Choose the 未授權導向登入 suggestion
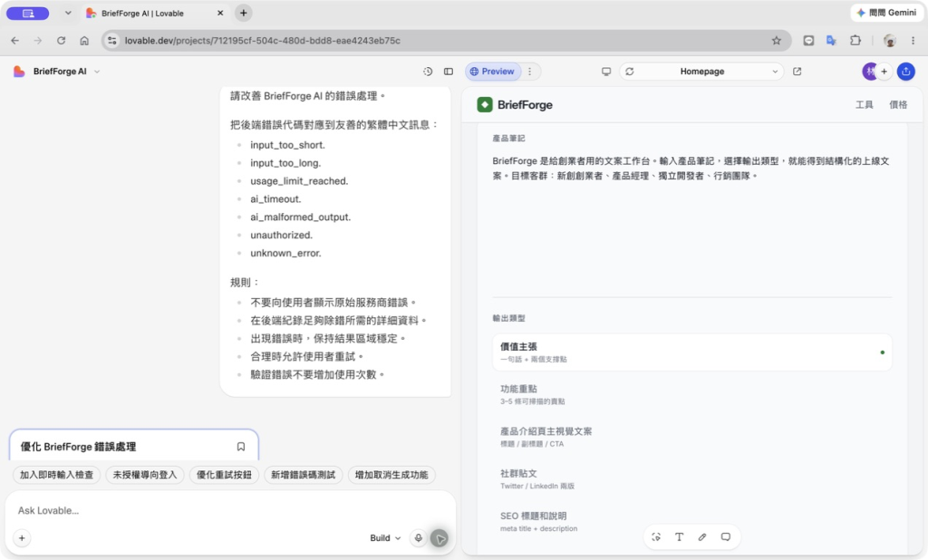This screenshot has height=560, width=928. (145, 475)
